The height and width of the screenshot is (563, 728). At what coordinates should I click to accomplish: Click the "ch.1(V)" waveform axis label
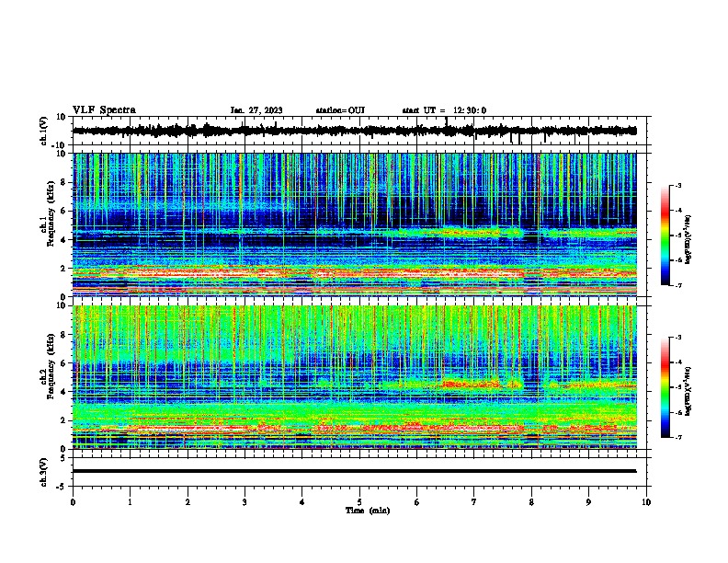(x=44, y=131)
